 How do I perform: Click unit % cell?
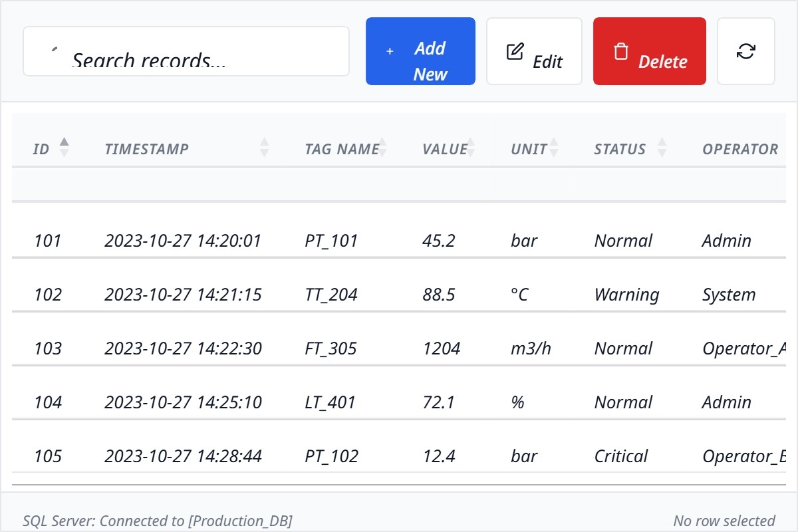click(517, 402)
